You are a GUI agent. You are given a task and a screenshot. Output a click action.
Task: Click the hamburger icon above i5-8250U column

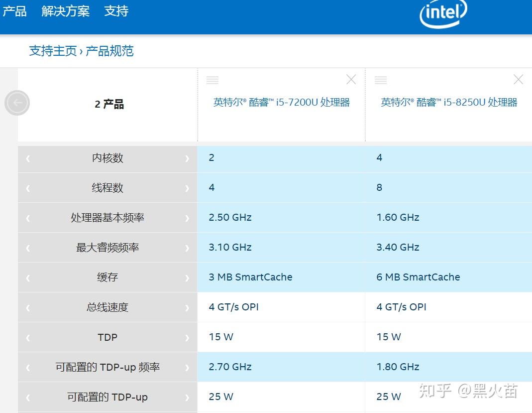381,79
